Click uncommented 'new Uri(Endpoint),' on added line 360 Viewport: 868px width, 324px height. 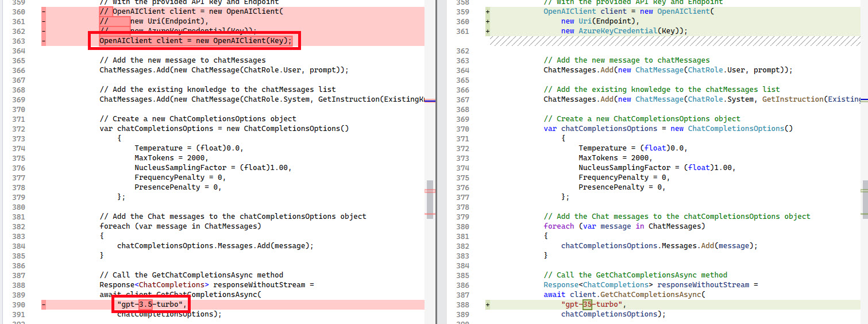(x=601, y=21)
